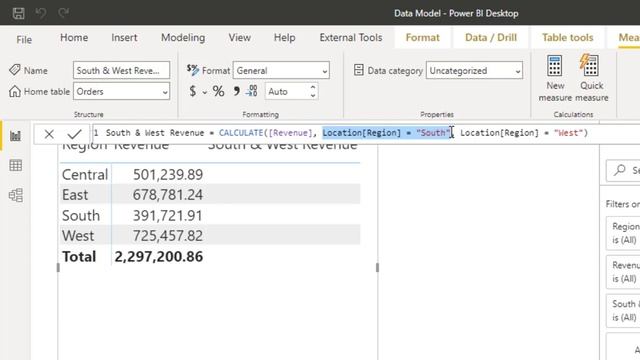This screenshot has width=640, height=360.
Task: Click the total value 2,297,200.86
Action: pos(158,256)
